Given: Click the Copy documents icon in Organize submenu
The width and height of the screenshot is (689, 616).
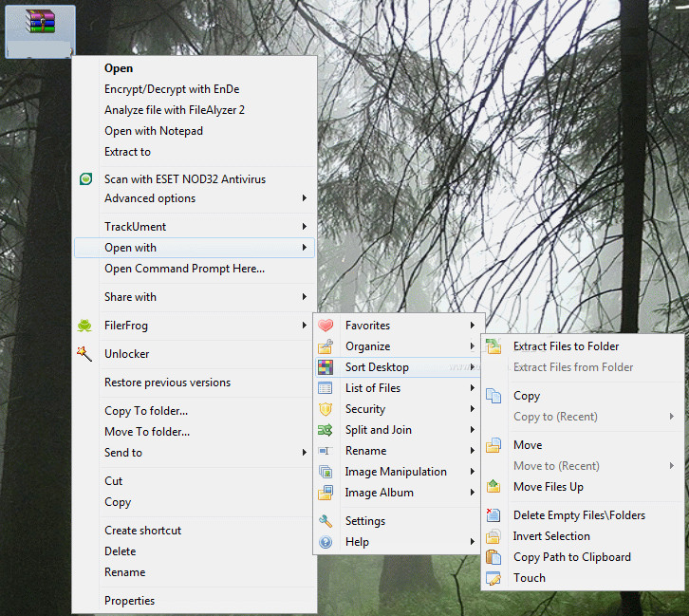Looking at the screenshot, I should click(x=493, y=396).
